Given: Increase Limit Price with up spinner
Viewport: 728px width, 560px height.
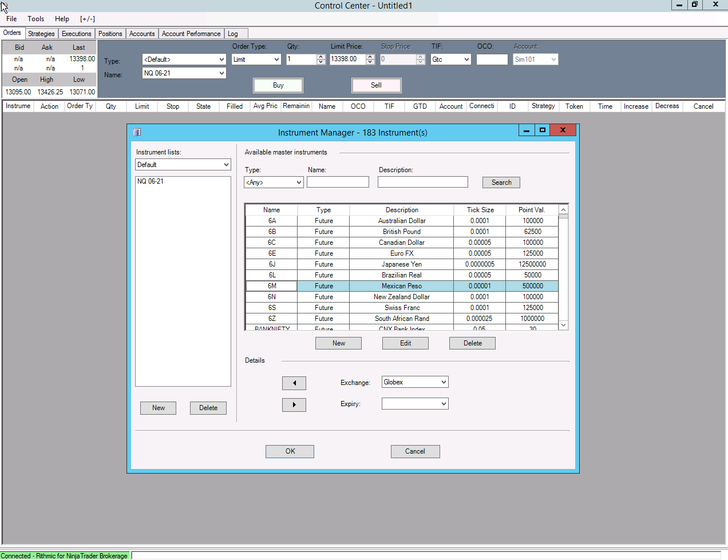Looking at the screenshot, I should [370, 57].
